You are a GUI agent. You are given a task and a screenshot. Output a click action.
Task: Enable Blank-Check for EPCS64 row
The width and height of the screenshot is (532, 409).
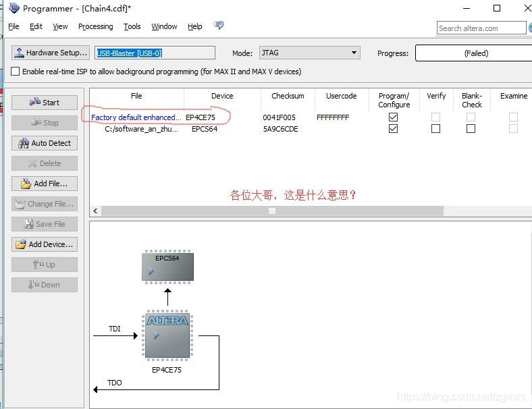click(x=471, y=129)
